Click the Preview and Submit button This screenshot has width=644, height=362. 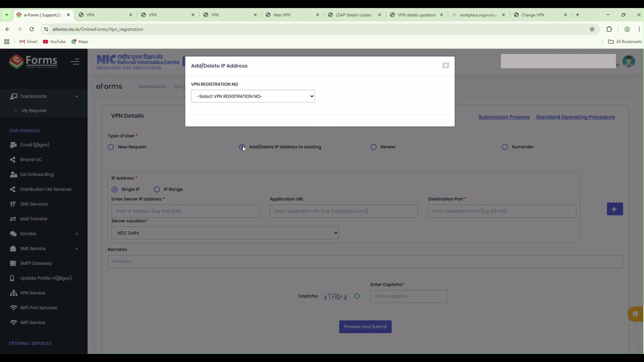pos(365,326)
